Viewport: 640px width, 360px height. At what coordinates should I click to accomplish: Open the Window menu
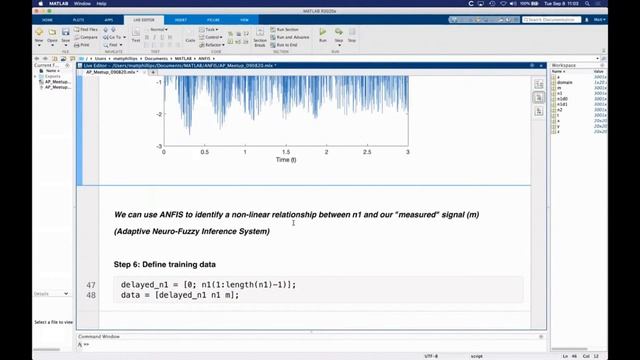click(82, 3)
